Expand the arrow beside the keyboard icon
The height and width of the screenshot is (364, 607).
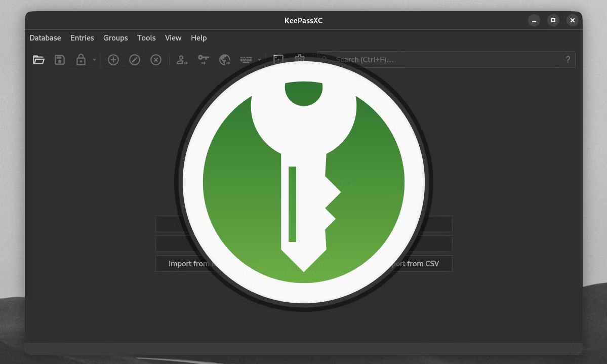click(259, 60)
